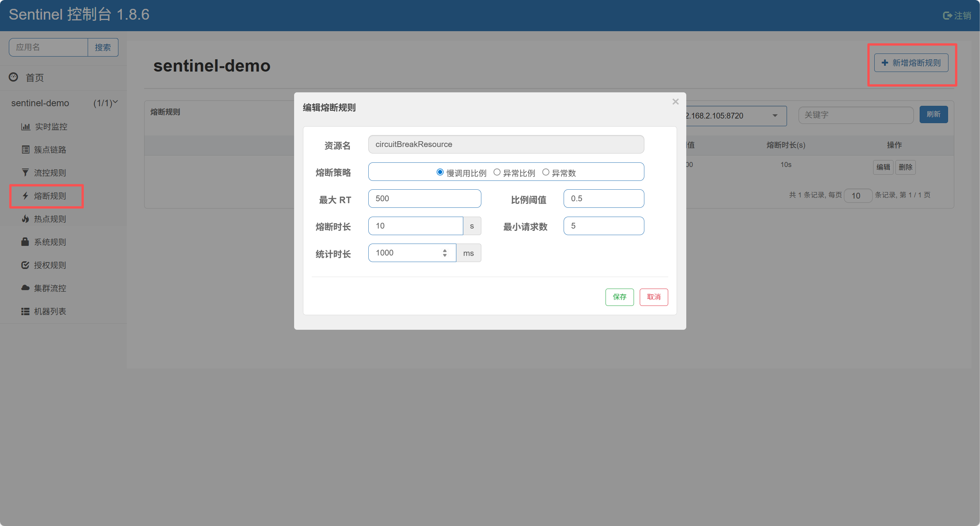Screen dimensions: 980x526
Task: Click the cluster flow cloud icon
Action: (25, 288)
